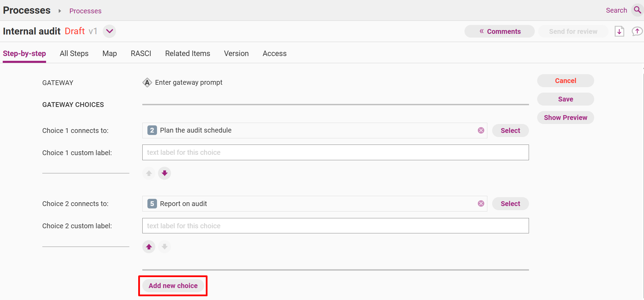The height and width of the screenshot is (300, 644).
Task: Open the Comments panel
Action: point(499,31)
